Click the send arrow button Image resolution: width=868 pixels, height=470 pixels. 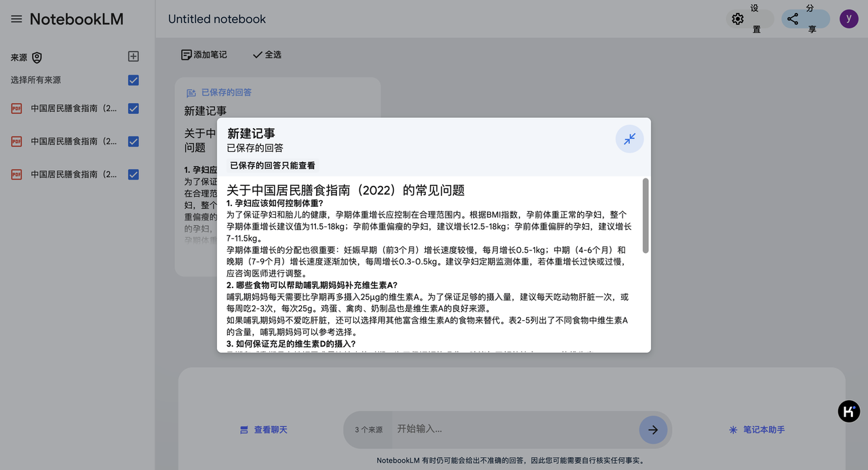(x=653, y=430)
